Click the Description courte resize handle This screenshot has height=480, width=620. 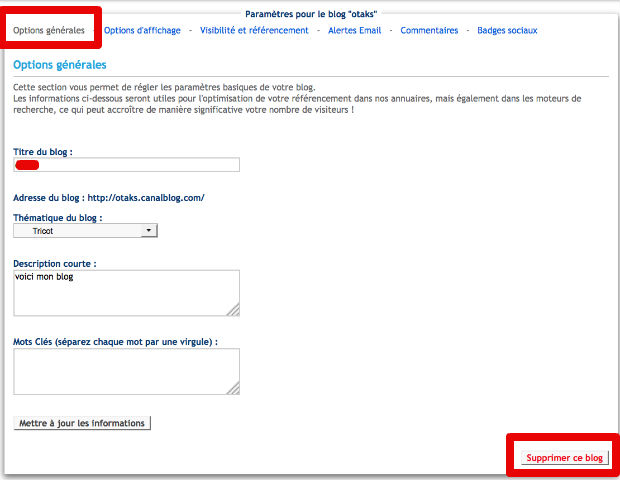pos(234,310)
